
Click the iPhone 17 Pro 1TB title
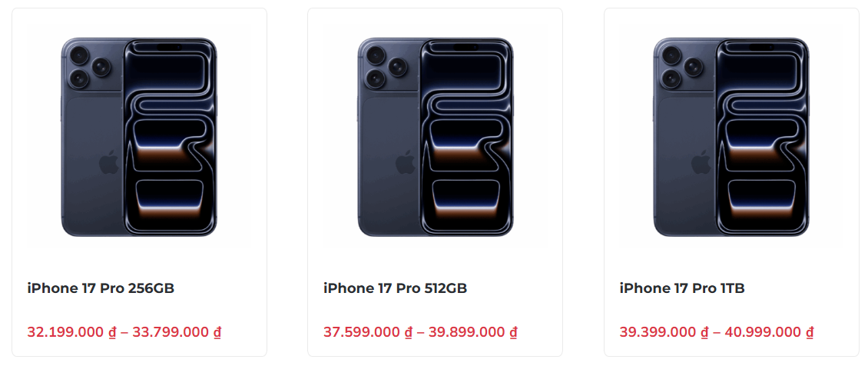[681, 288]
